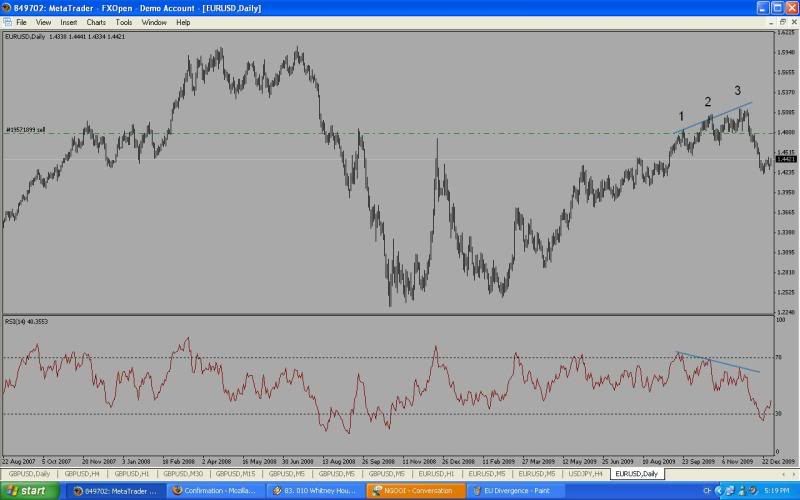Open NGOOI - Conversation from the taskbar

[417, 491]
